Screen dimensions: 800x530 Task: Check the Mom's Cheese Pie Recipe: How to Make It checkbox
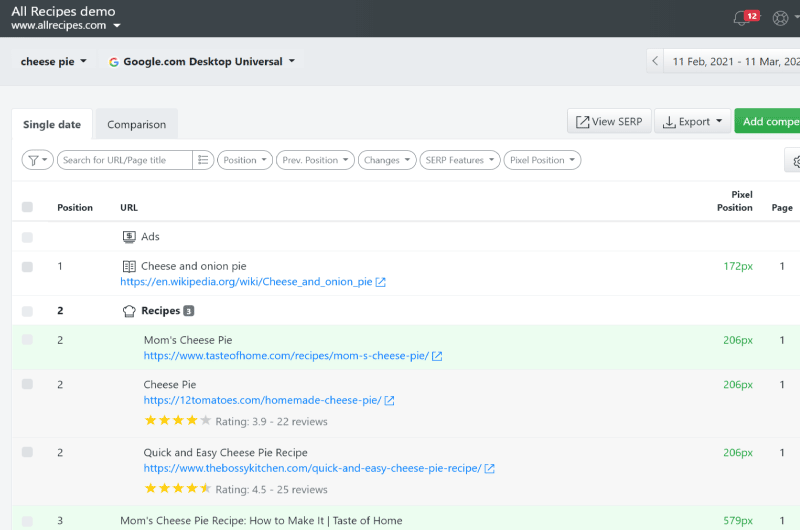coord(28,521)
